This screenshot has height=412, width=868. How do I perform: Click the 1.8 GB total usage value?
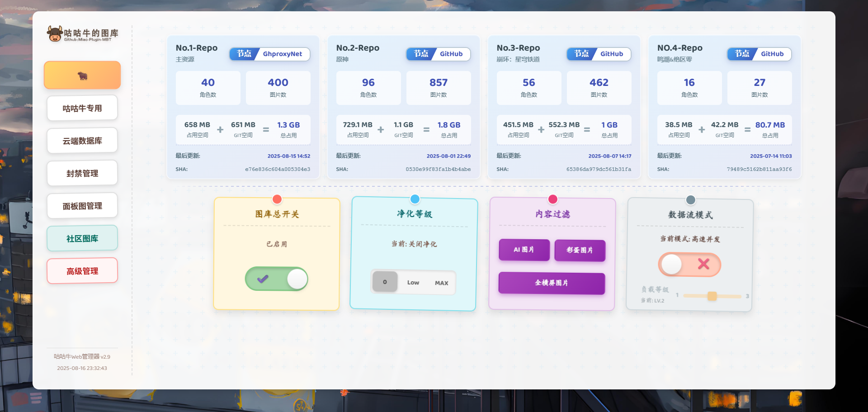449,125
